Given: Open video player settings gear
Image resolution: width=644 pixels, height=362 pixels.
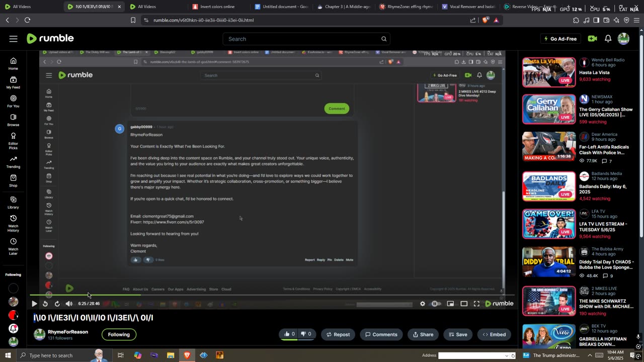Looking at the screenshot, I should pyautogui.click(x=423, y=304).
